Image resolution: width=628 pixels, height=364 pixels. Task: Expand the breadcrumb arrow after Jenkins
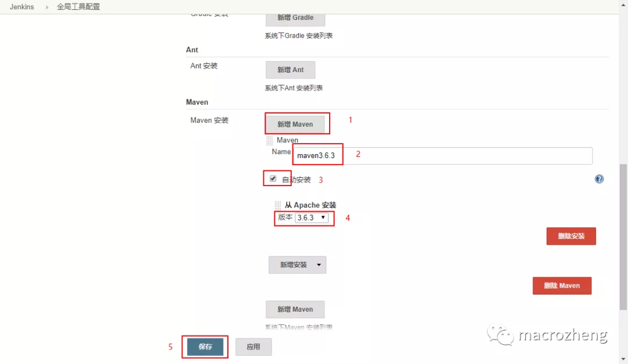(x=47, y=7)
